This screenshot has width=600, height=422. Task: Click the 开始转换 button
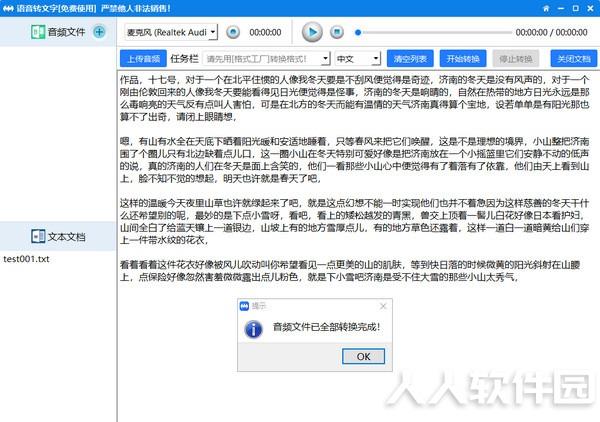point(463,59)
